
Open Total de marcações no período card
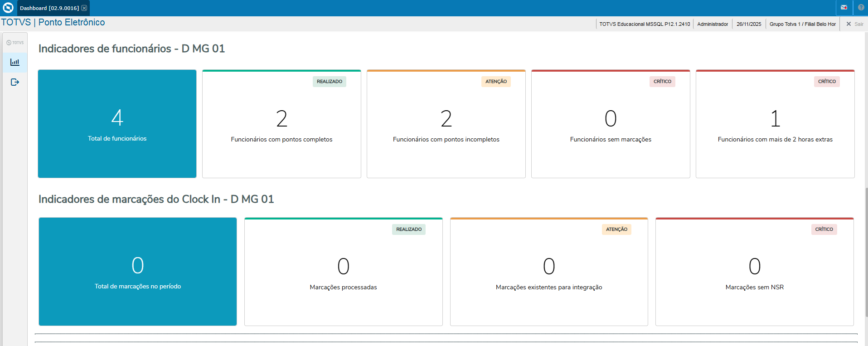click(x=138, y=272)
